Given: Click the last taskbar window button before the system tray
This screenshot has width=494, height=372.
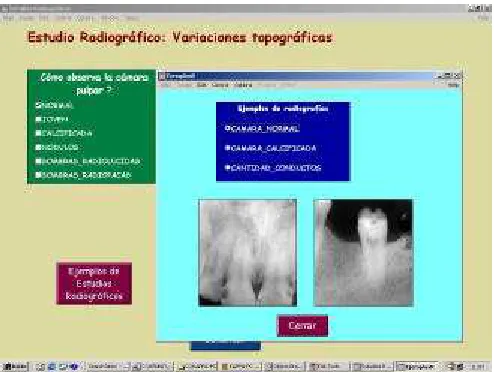Looking at the screenshot, I should pyautogui.click(x=417, y=367).
